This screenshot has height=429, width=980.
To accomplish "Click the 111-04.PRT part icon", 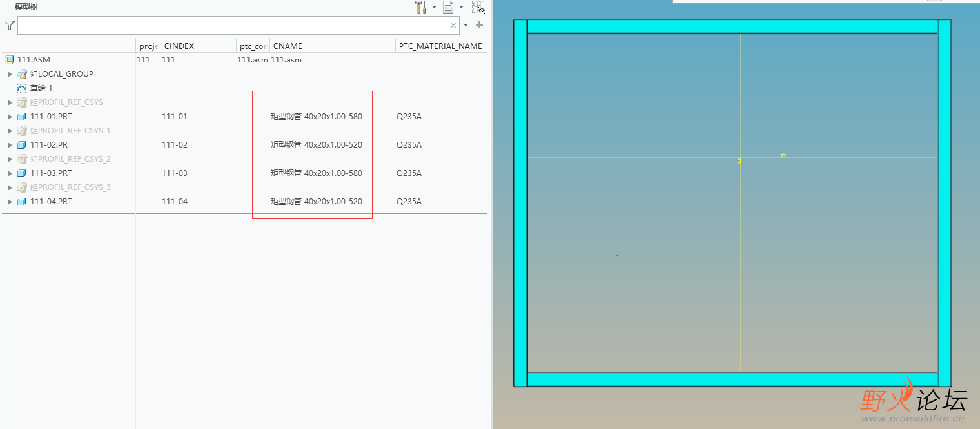I will pyautogui.click(x=22, y=202).
